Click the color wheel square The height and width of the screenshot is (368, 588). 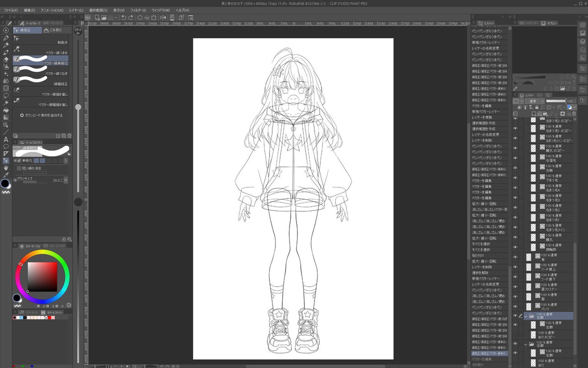pyautogui.click(x=42, y=277)
